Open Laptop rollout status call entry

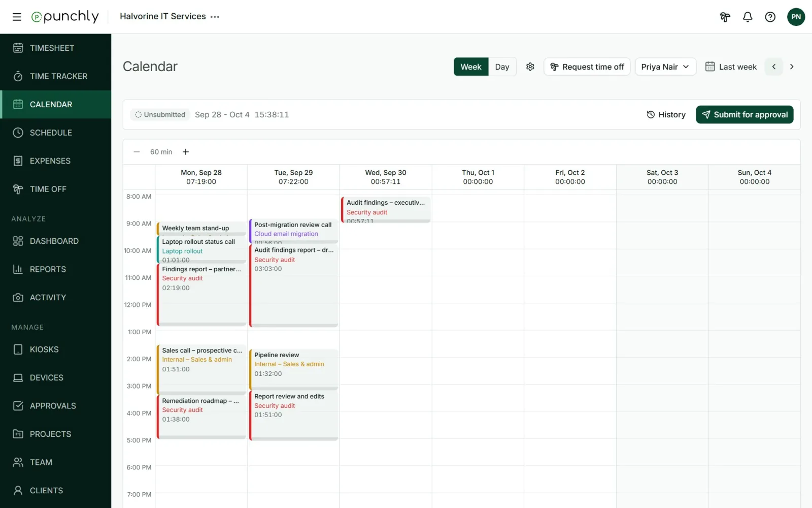click(x=201, y=249)
